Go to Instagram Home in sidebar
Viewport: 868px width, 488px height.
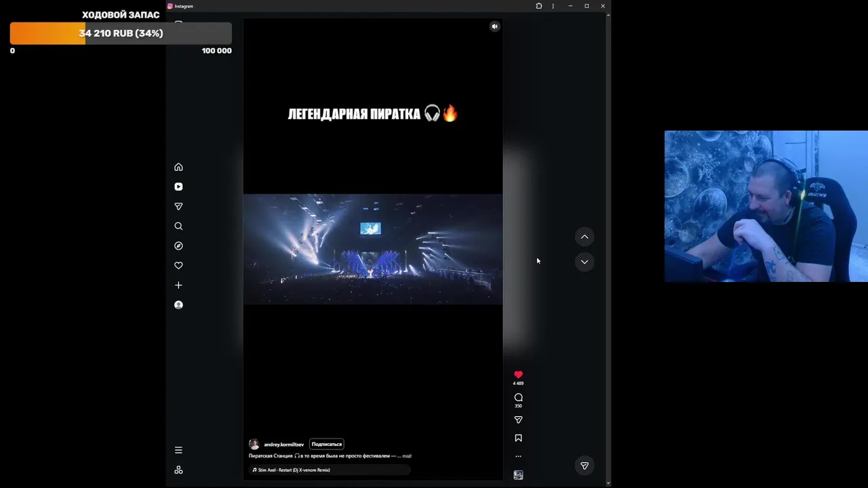pos(178,167)
